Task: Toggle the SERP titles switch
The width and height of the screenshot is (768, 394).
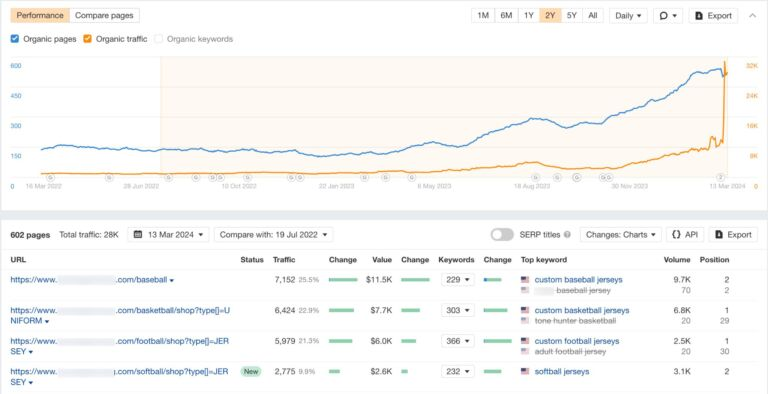Action: (x=502, y=234)
